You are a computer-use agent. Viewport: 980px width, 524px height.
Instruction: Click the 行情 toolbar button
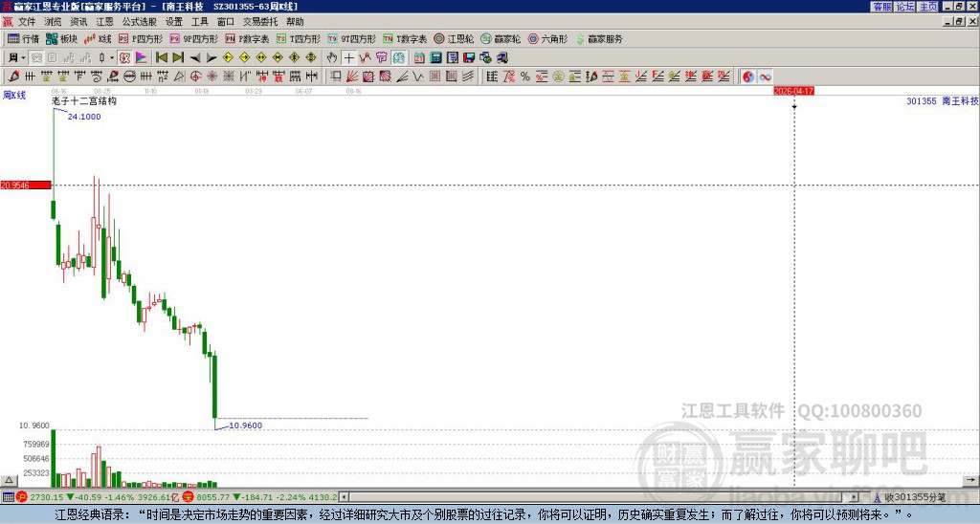[24, 38]
